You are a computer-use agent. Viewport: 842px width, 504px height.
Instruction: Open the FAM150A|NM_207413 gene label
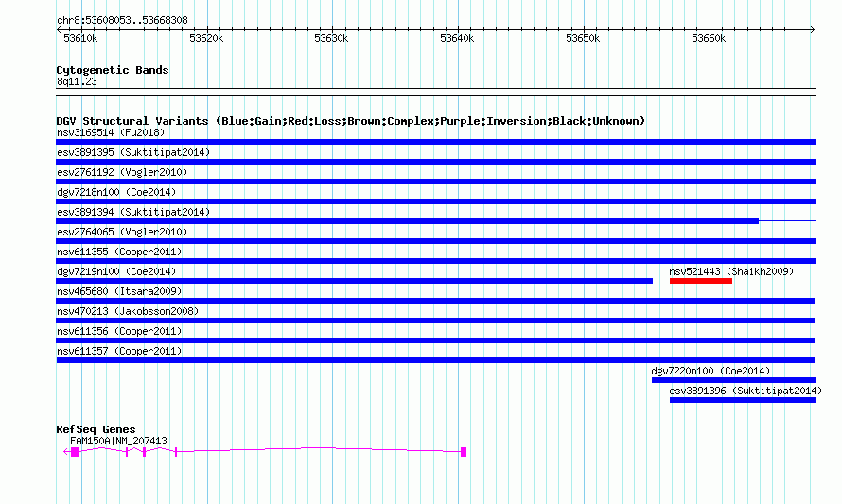point(118,441)
